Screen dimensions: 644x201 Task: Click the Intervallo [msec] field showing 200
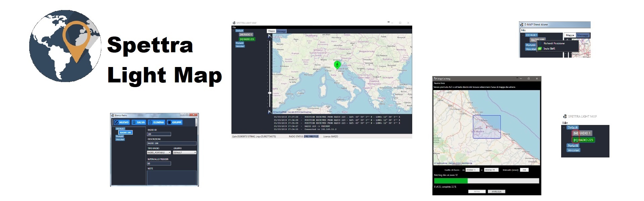point(524,170)
